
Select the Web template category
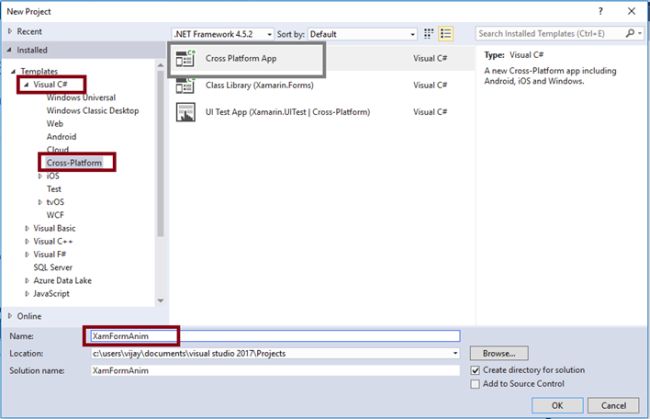tap(55, 124)
